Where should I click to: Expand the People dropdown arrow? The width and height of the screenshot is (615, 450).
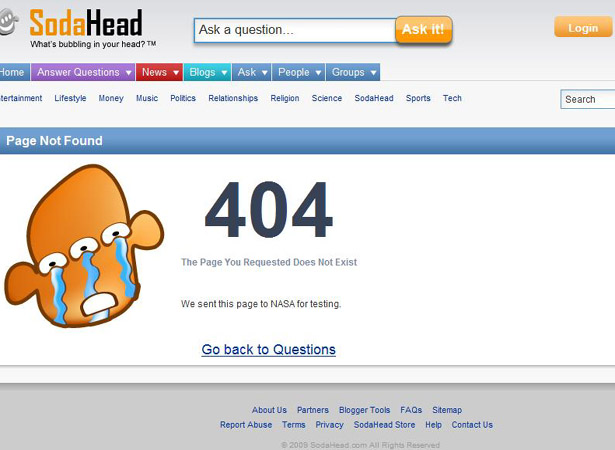(x=318, y=73)
